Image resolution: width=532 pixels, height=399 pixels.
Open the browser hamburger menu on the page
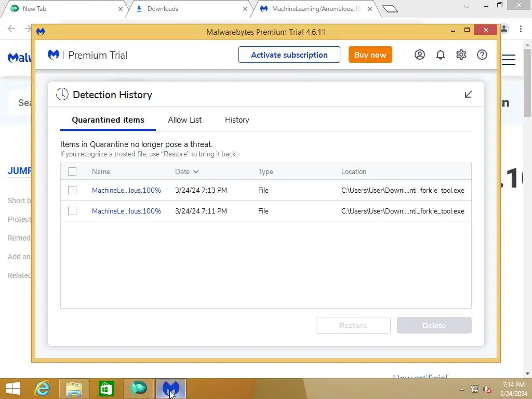click(509, 59)
